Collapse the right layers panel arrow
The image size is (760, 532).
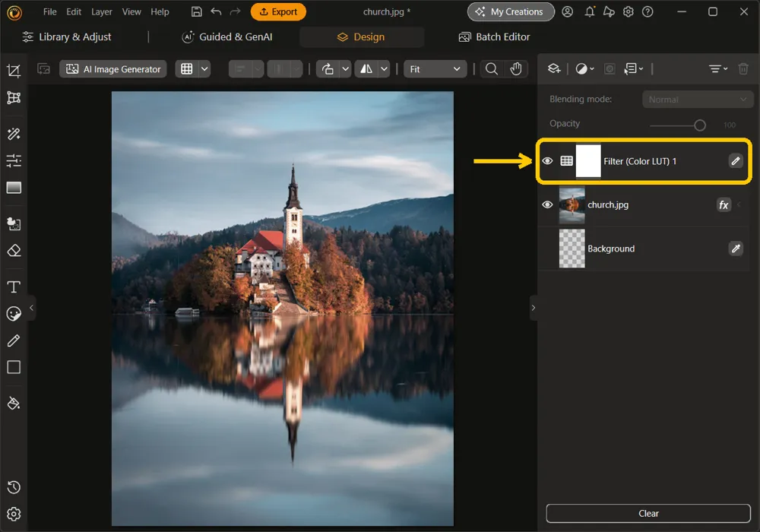coord(534,308)
